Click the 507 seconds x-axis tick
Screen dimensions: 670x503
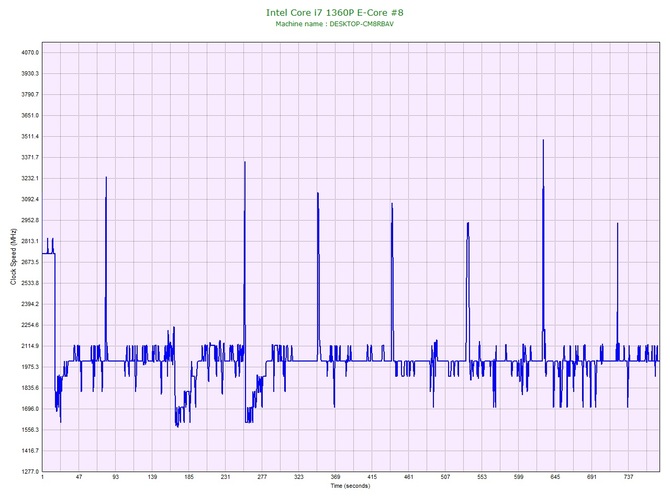click(x=445, y=477)
